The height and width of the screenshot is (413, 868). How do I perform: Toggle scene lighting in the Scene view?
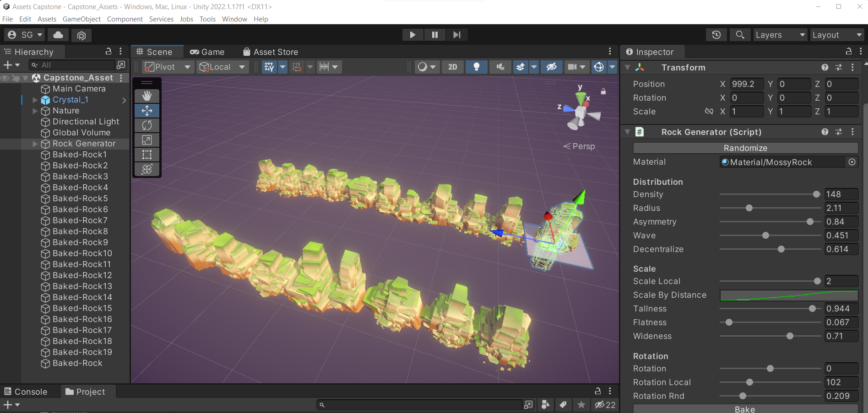pyautogui.click(x=476, y=67)
